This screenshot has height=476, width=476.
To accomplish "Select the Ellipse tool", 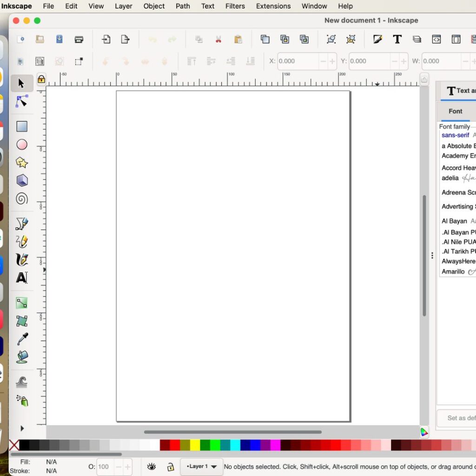I will pyautogui.click(x=21, y=145).
